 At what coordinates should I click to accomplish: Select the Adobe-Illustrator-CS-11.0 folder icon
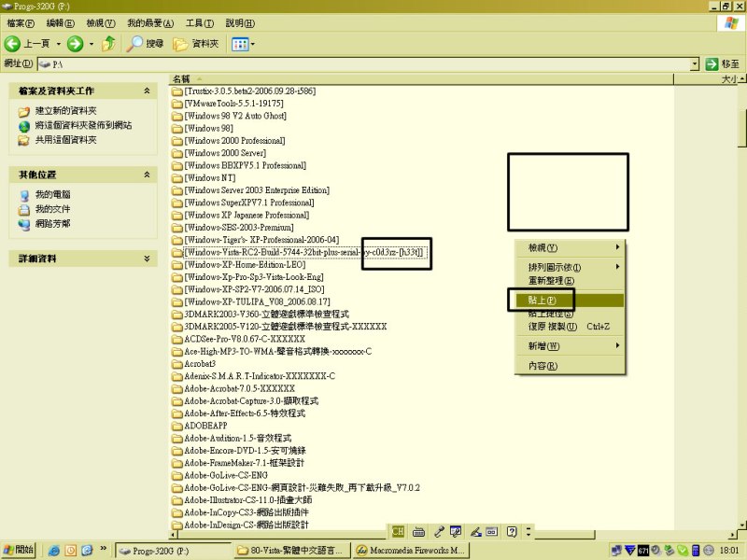[x=177, y=500]
